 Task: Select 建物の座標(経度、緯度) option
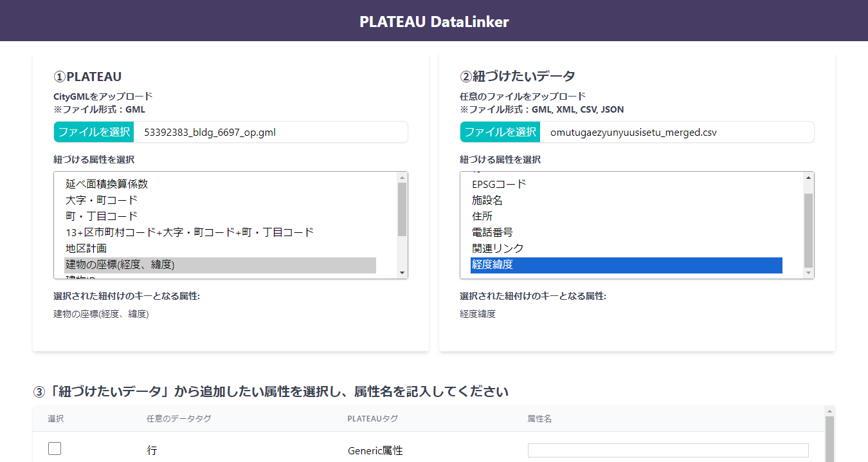(x=120, y=265)
